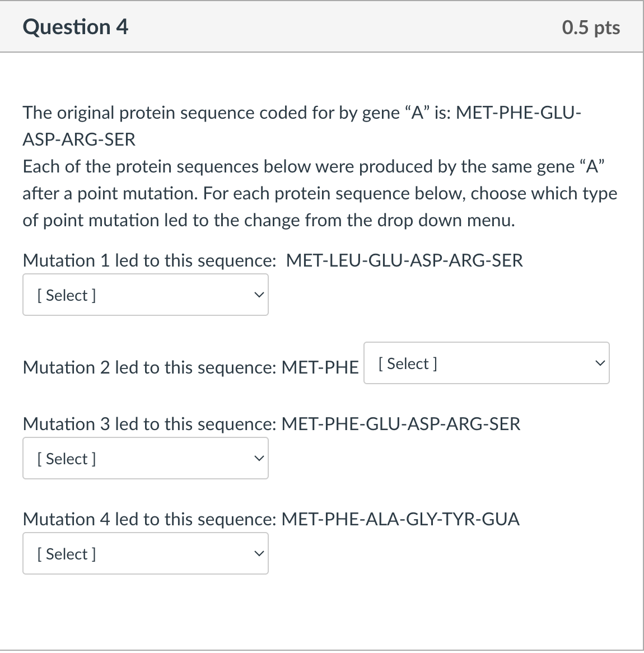Open the Mutation 1 answer dropdown
Screen dimensions: 644x653
(146, 295)
